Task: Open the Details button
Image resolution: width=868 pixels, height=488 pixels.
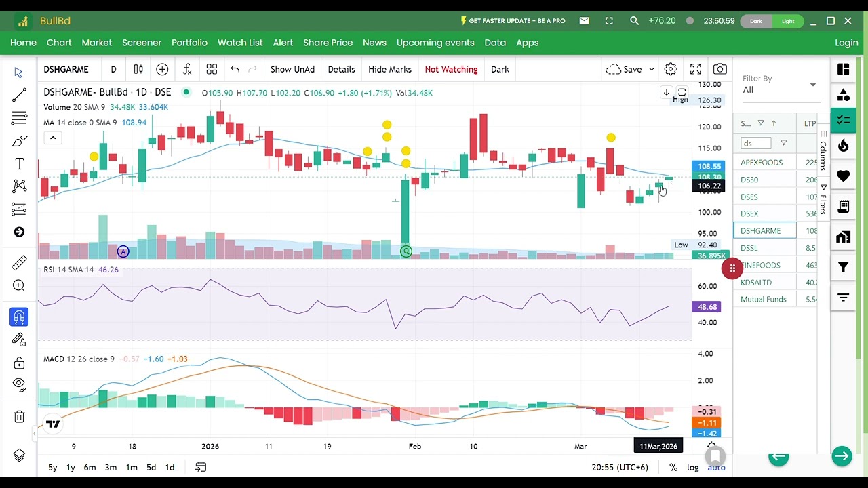Action: coord(341,69)
